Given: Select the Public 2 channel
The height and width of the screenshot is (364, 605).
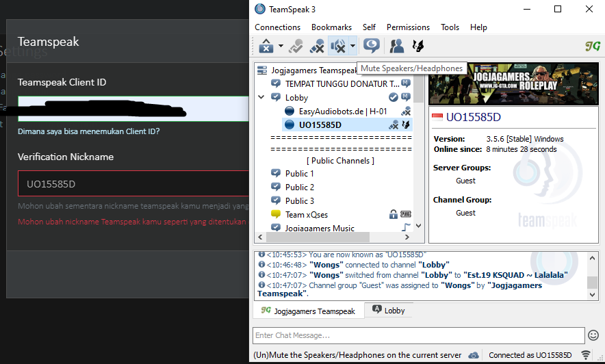Looking at the screenshot, I should pos(299,187).
